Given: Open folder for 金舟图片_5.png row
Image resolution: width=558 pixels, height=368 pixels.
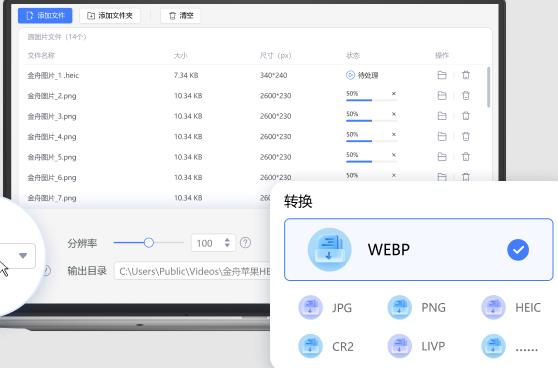Looking at the screenshot, I should click(442, 157).
